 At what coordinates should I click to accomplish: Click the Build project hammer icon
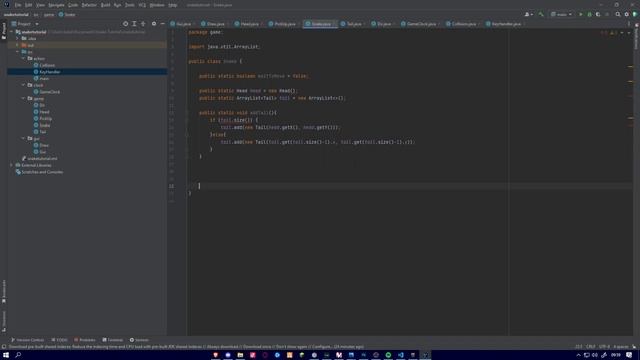(x=541, y=14)
